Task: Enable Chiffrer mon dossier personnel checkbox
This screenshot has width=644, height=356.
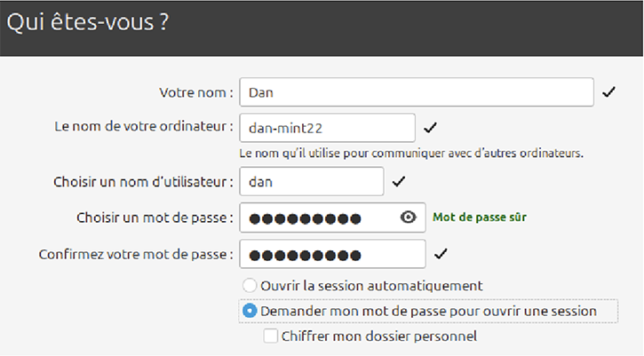Action: (x=271, y=336)
